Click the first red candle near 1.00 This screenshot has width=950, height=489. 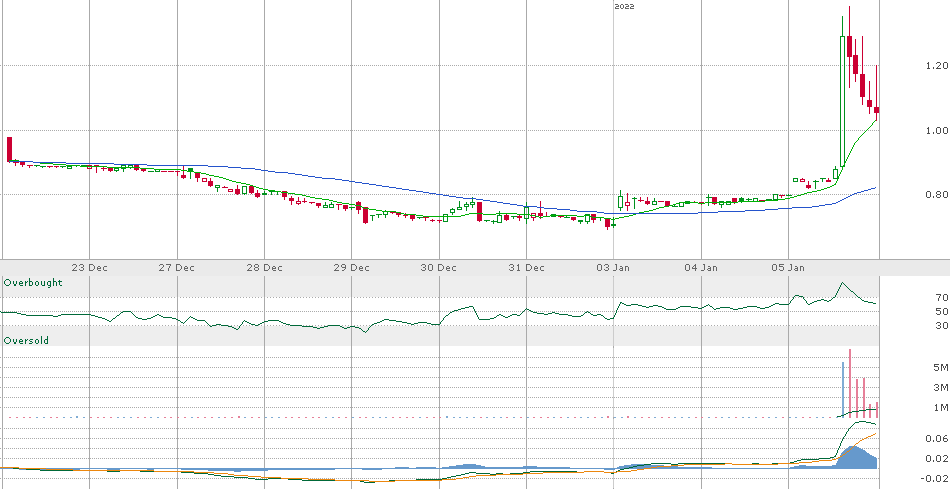point(9,149)
